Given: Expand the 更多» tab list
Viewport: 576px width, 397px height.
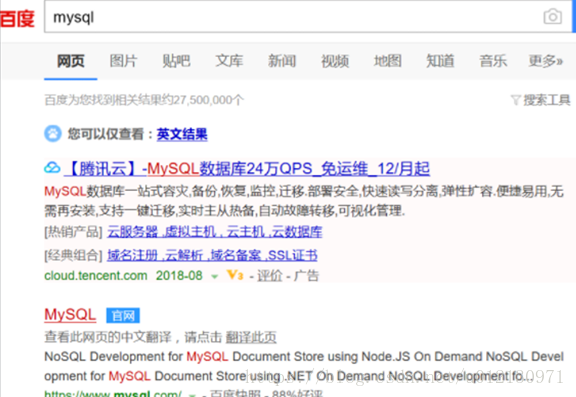Looking at the screenshot, I should pyautogui.click(x=546, y=61).
